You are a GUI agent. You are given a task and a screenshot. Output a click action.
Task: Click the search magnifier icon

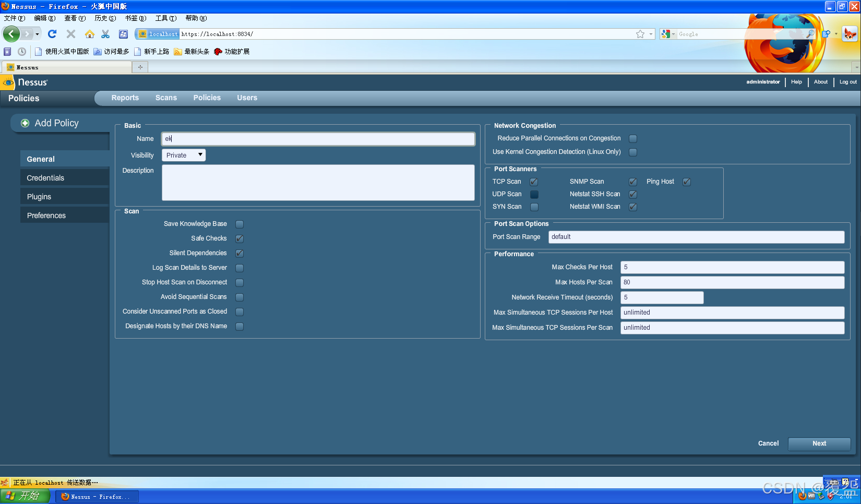pos(810,34)
